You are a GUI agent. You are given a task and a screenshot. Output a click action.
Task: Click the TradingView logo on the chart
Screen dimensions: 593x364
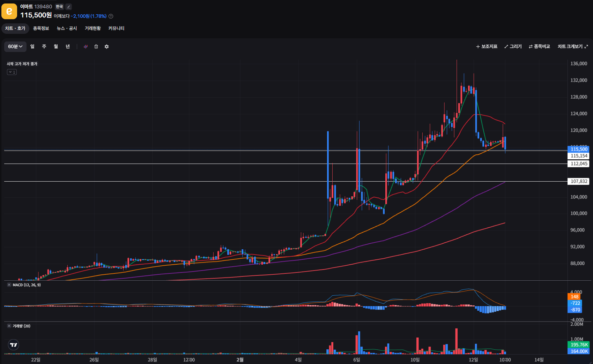pyautogui.click(x=14, y=345)
